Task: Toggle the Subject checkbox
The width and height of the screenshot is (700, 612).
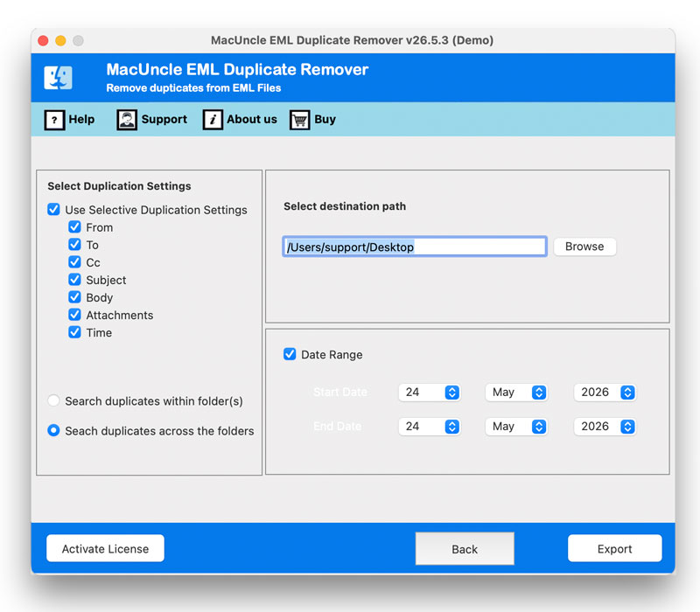Action: click(74, 280)
